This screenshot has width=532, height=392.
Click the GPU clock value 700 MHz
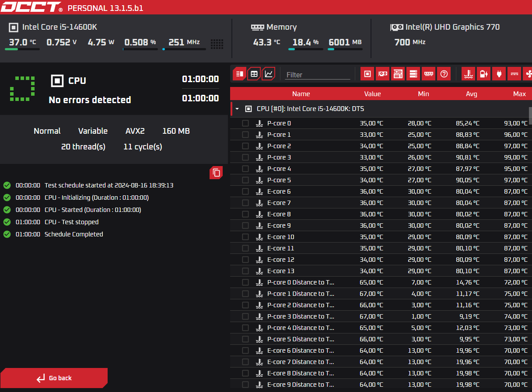[x=409, y=42]
